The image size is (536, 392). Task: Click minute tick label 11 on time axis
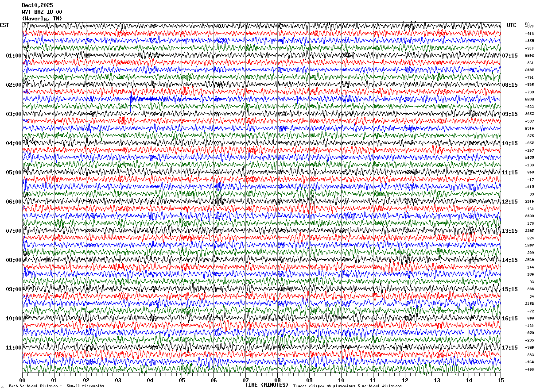[373, 380]
